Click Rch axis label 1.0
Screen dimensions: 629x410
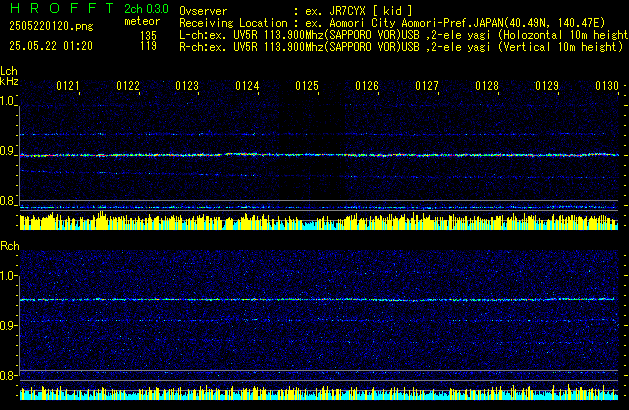coord(8,276)
